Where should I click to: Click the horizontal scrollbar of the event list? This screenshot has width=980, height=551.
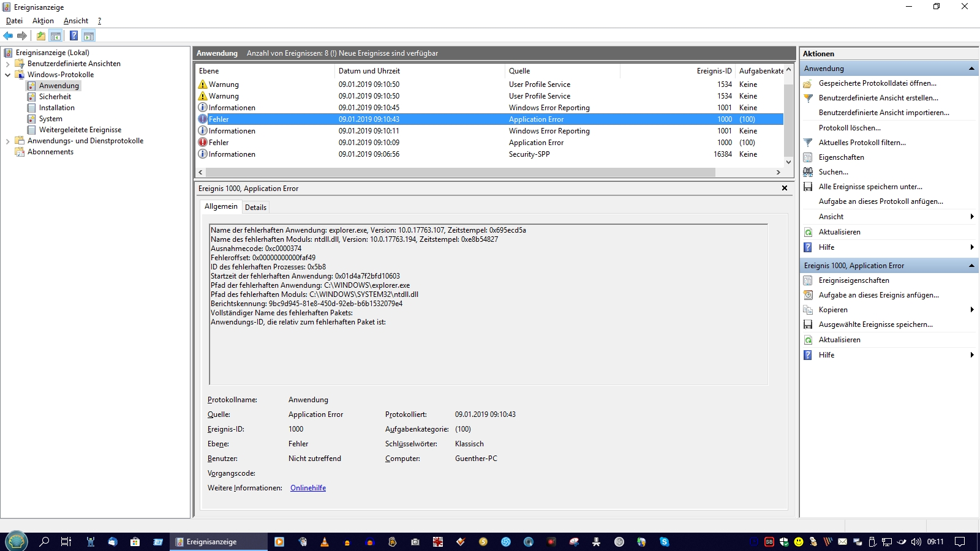point(461,173)
